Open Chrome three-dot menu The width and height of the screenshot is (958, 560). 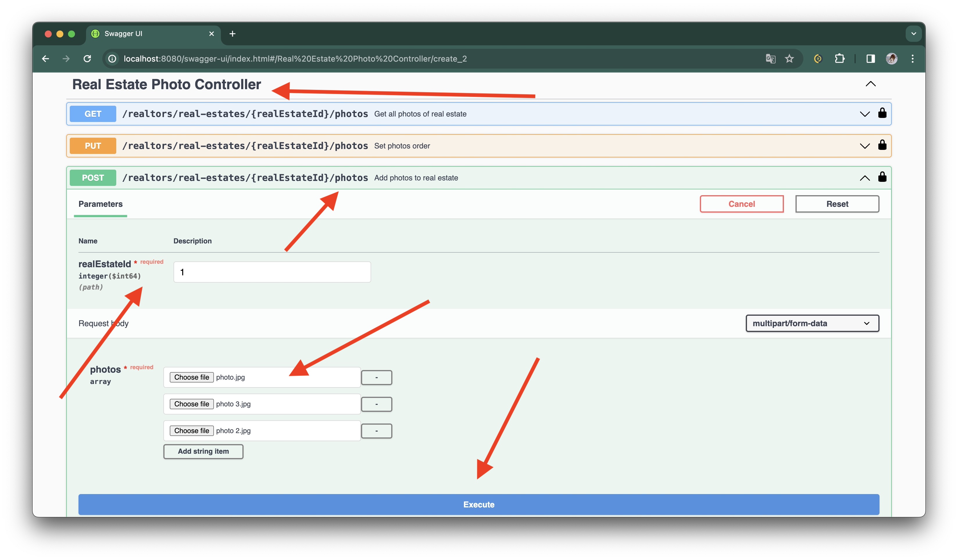(x=912, y=58)
